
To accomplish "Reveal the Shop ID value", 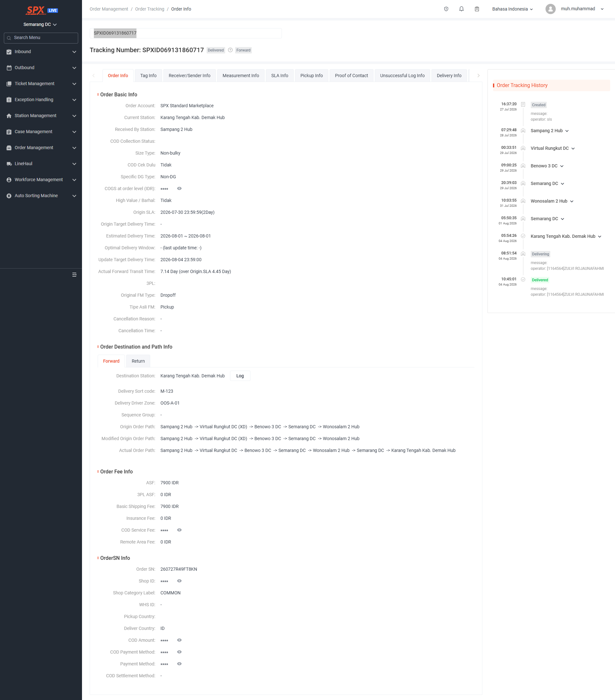I will (x=179, y=581).
